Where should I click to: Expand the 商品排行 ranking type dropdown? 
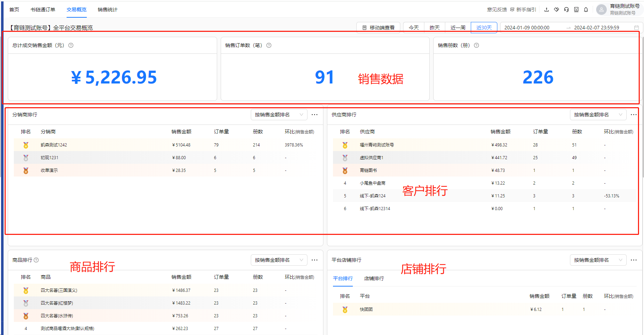pos(279,260)
